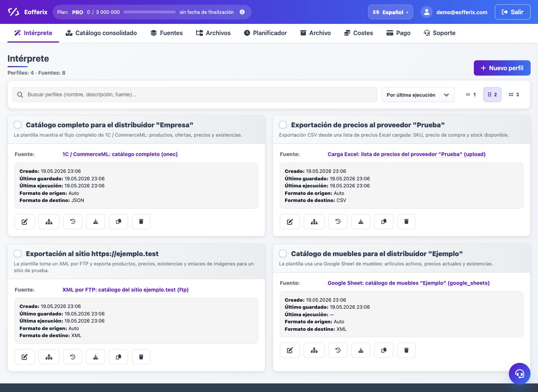
Task: Switch to one-column layout view
Action: tap(471, 94)
